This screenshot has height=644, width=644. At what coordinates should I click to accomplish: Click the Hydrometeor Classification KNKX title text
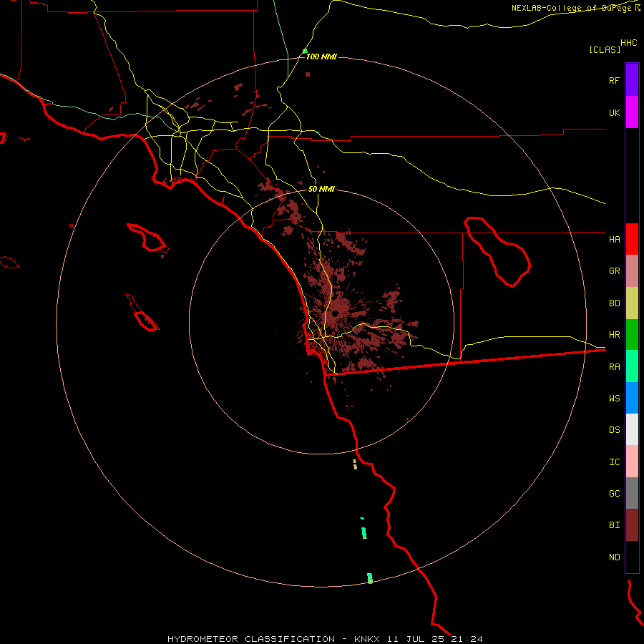click(x=325, y=639)
